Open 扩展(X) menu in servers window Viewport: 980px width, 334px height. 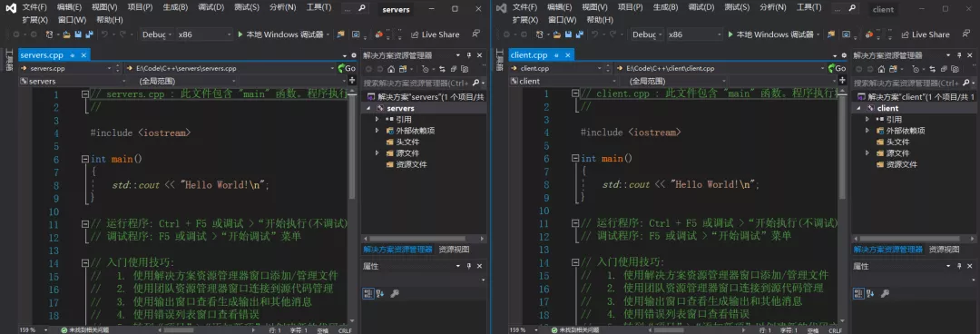[35, 20]
